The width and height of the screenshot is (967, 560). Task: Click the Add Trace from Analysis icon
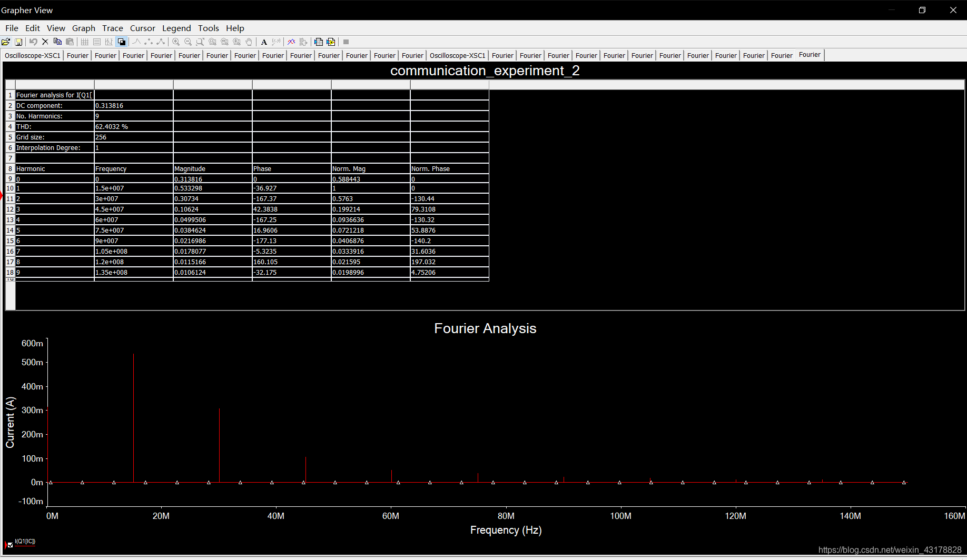[303, 42]
